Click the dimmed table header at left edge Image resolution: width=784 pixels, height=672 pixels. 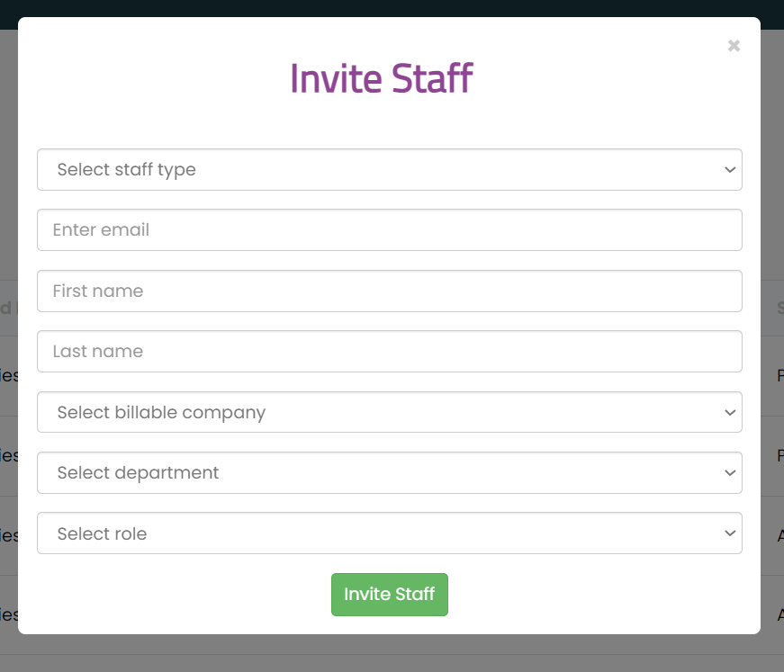click(x=8, y=308)
